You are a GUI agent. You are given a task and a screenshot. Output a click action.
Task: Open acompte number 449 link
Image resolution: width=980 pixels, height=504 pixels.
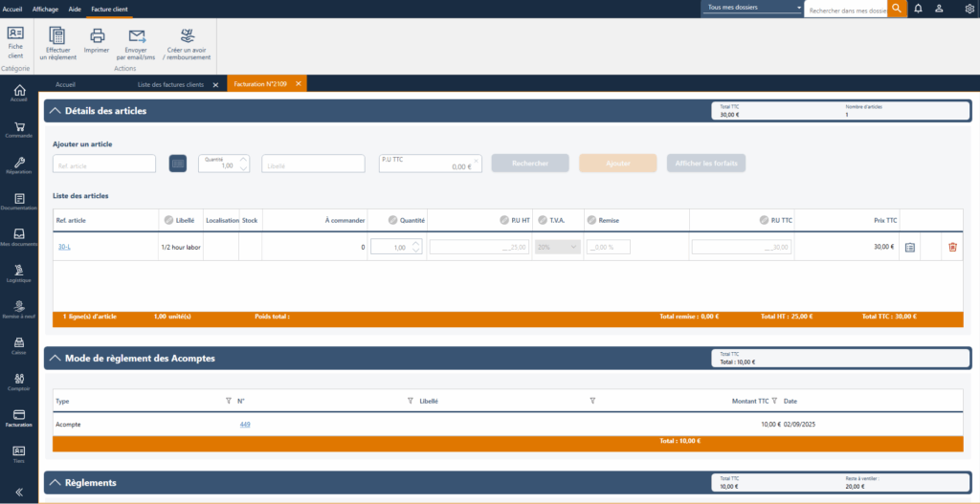[245, 424]
